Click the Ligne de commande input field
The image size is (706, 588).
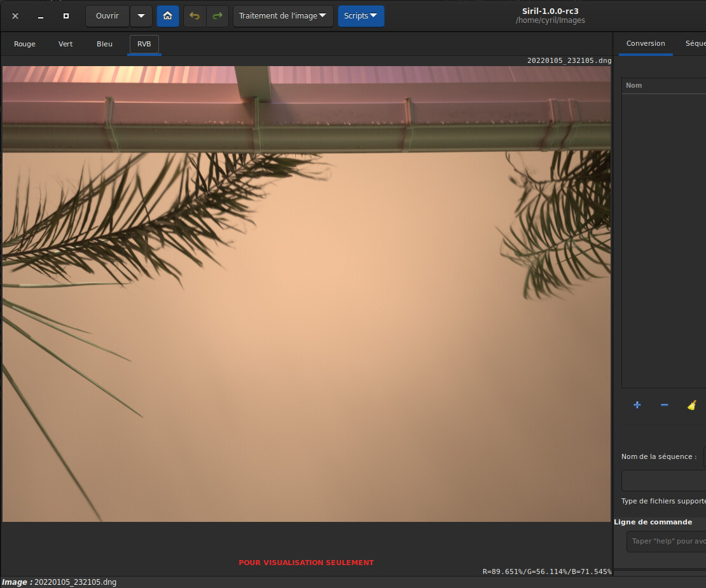[x=667, y=542]
